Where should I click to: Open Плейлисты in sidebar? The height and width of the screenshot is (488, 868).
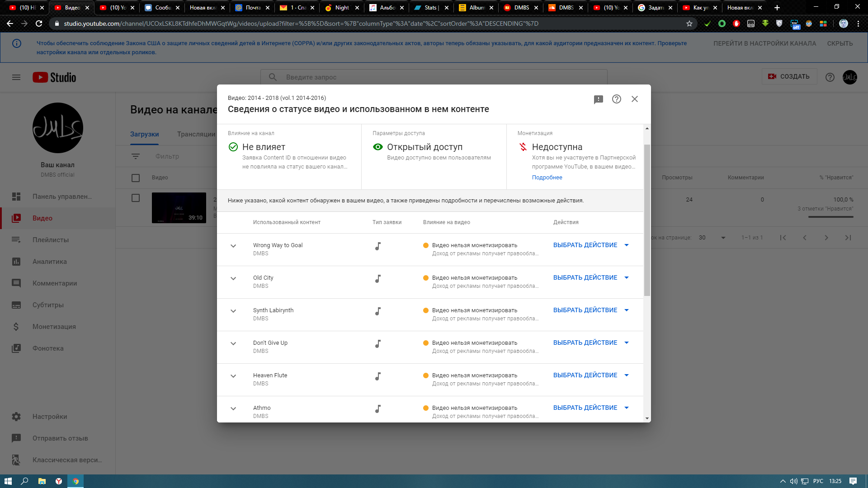pos(58,240)
